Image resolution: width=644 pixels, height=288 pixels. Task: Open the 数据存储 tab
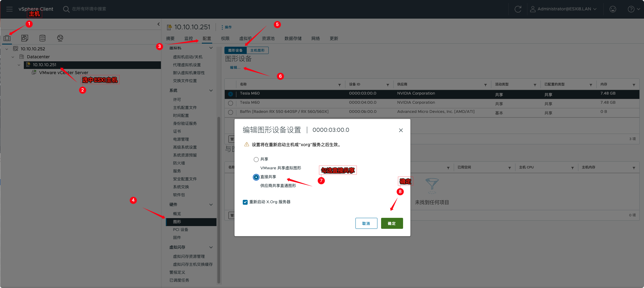(293, 38)
